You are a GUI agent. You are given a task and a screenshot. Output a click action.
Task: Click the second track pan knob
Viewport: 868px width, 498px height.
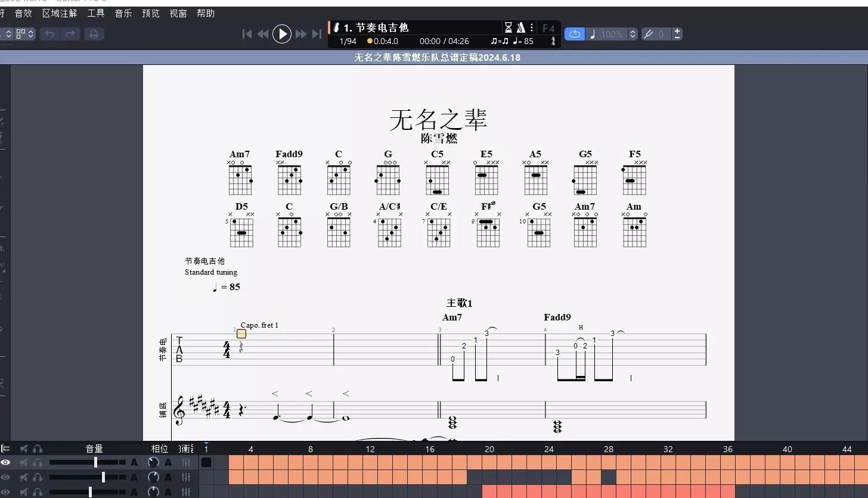[x=153, y=477]
